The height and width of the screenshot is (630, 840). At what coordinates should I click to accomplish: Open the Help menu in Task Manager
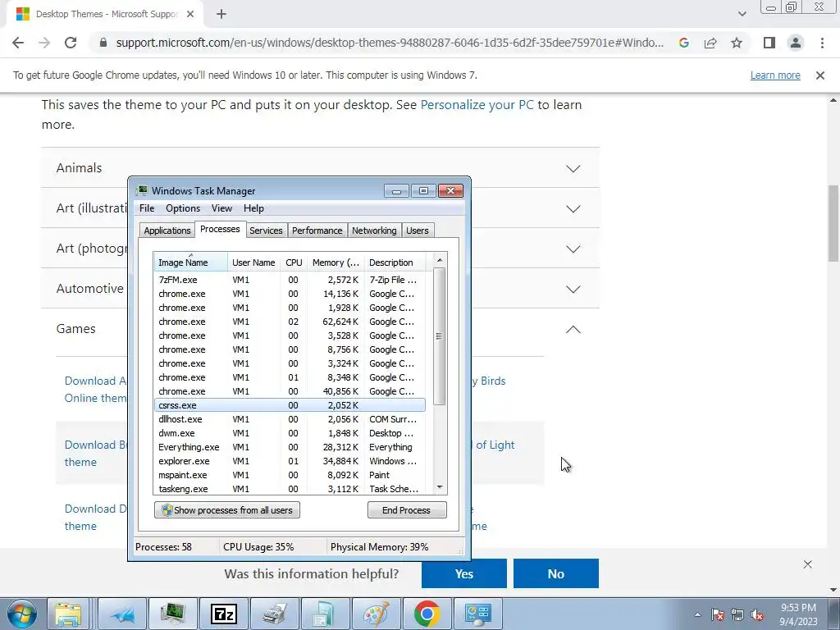(x=253, y=208)
